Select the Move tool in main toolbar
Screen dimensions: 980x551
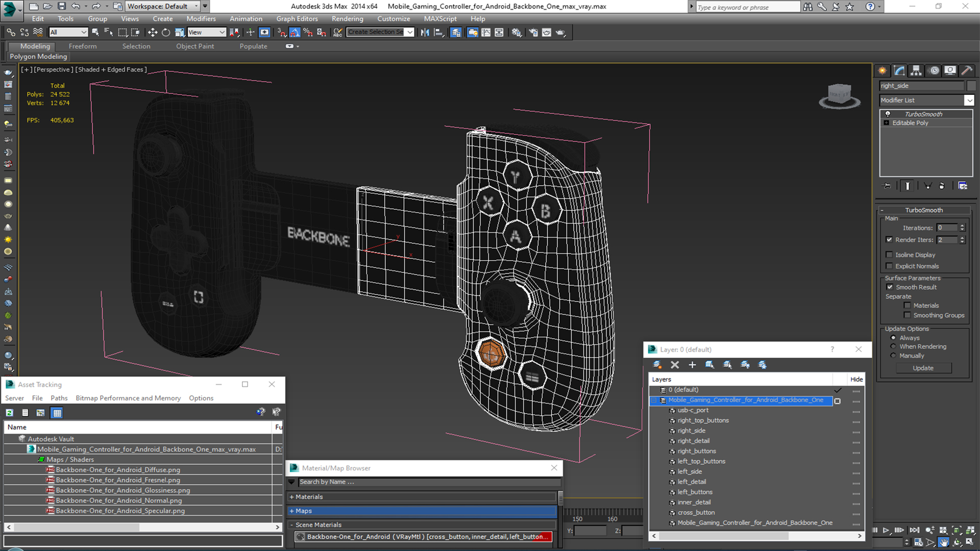[x=152, y=32]
